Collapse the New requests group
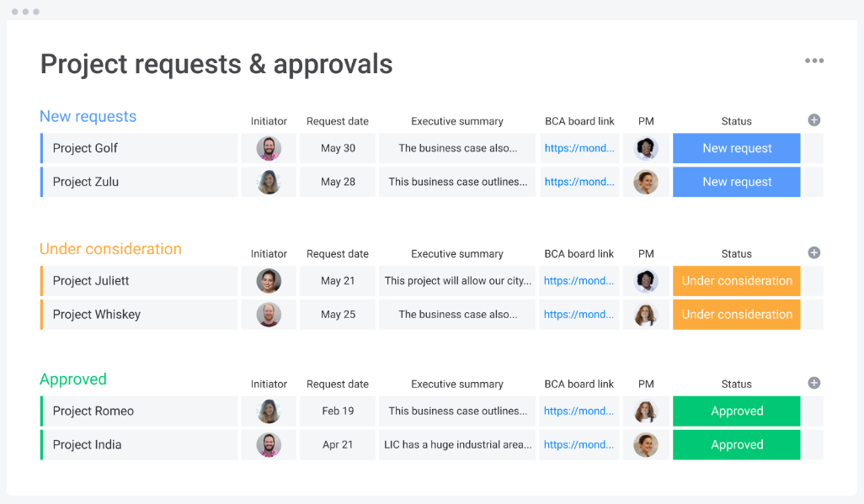864x504 pixels. [x=87, y=116]
